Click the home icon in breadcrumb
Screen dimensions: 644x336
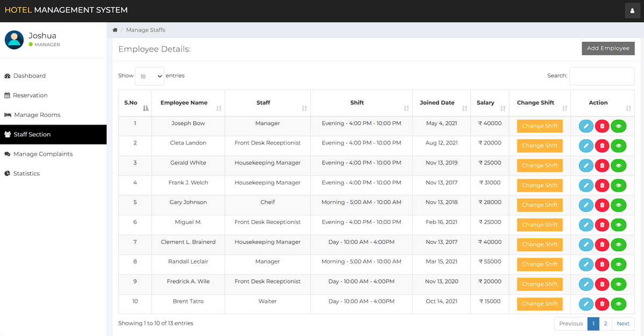[115, 30]
